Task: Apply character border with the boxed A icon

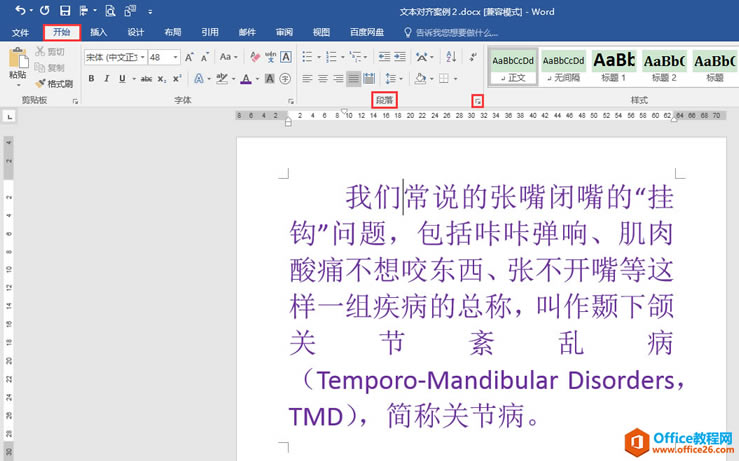Action: (286, 57)
